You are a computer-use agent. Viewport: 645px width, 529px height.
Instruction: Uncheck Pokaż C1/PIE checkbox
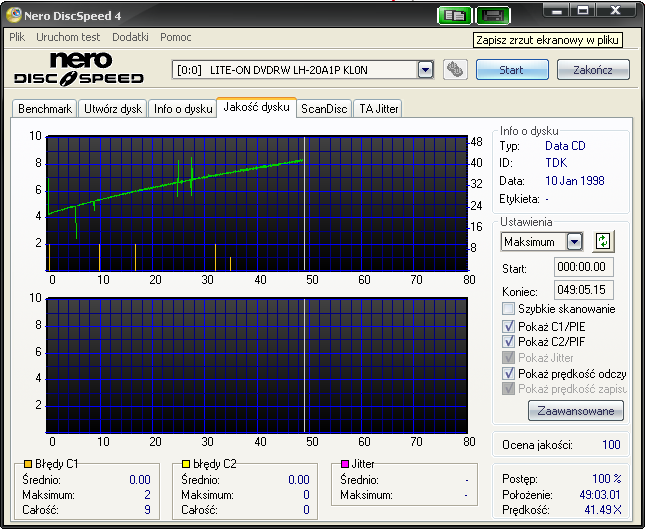[x=508, y=326]
